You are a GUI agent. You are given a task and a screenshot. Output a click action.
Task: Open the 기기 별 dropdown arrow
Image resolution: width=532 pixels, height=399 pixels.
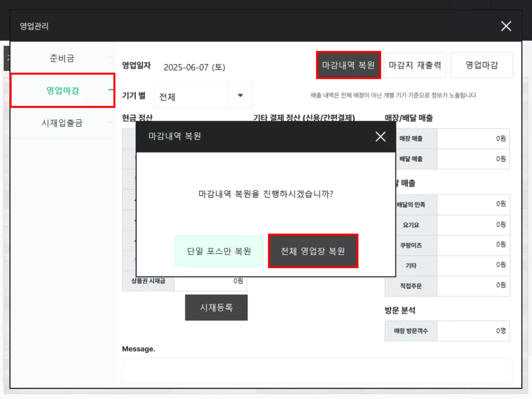pos(240,96)
